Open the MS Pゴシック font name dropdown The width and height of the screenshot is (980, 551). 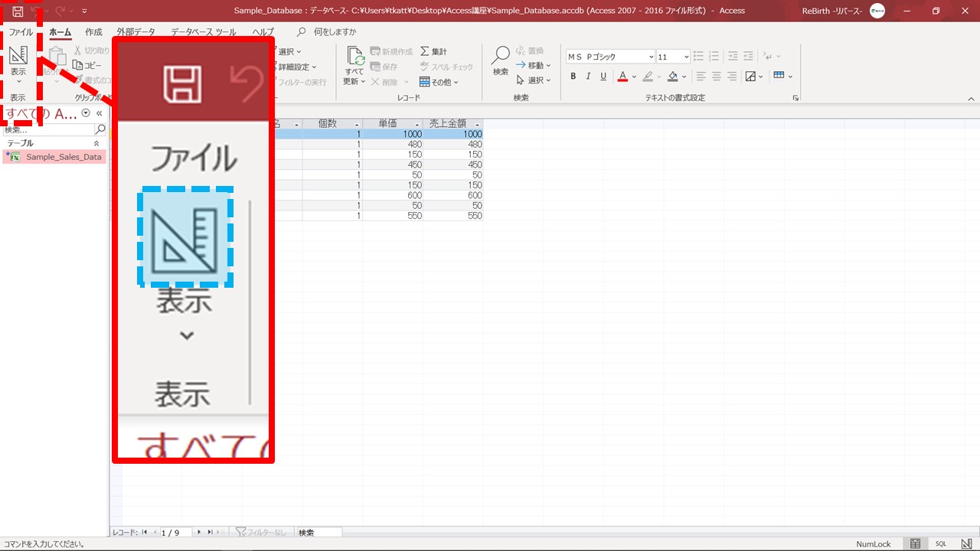[651, 57]
